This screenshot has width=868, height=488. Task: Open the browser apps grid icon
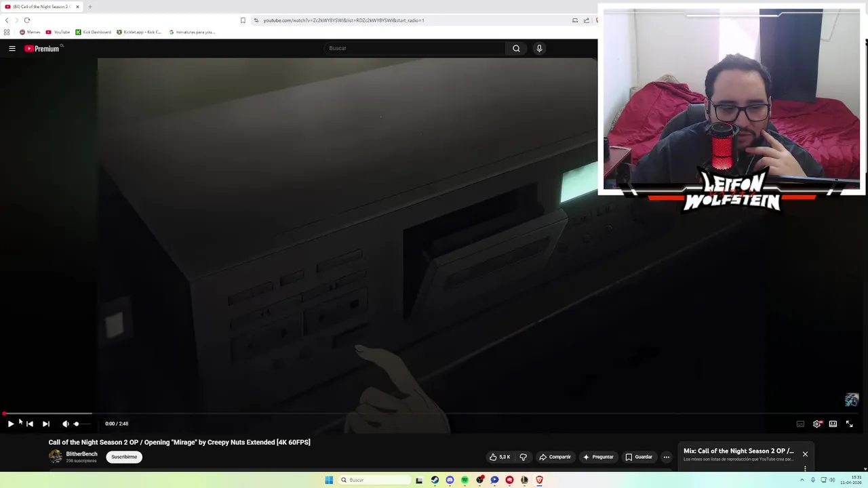(x=7, y=32)
